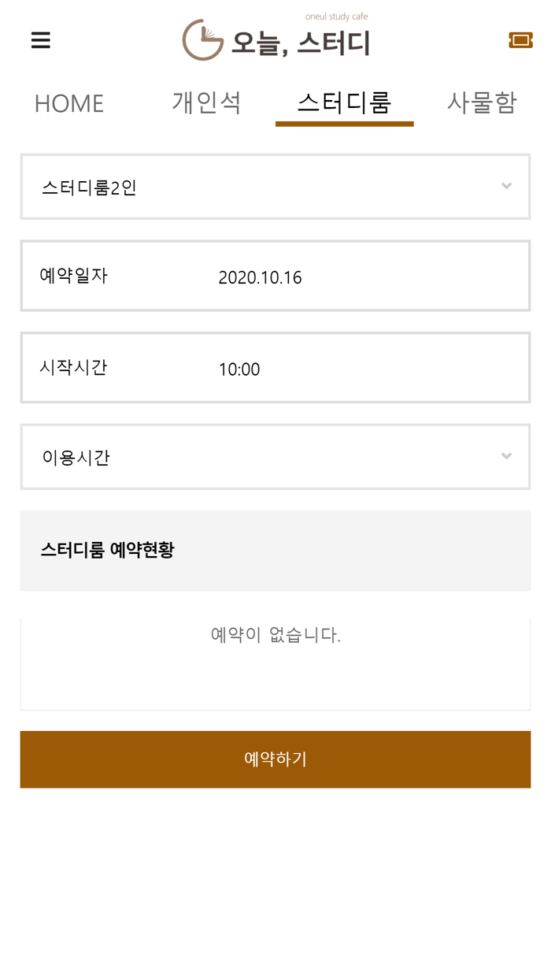The width and height of the screenshot is (551, 980).
Task: Click the chevron on the 스터디룸2인 selector
Action: [x=507, y=186]
